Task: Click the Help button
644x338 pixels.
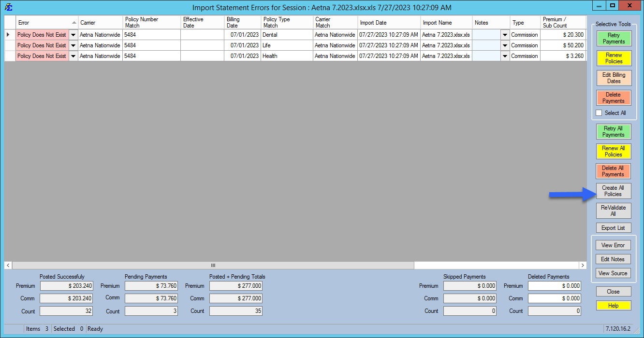Action: point(614,305)
